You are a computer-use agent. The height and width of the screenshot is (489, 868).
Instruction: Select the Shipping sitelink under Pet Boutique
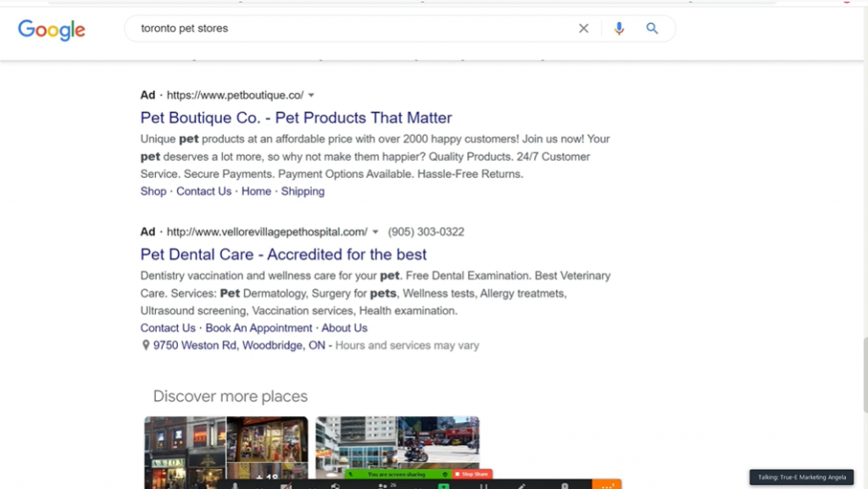click(303, 192)
